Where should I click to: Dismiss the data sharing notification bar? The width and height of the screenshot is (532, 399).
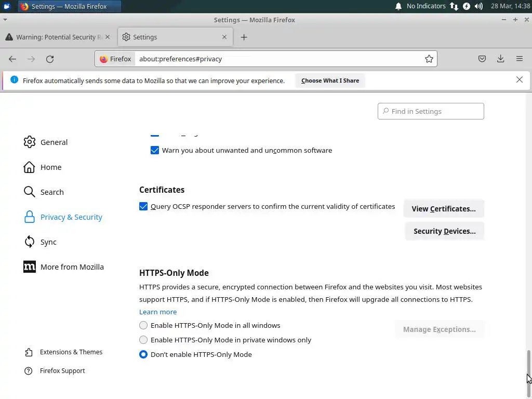click(x=520, y=80)
